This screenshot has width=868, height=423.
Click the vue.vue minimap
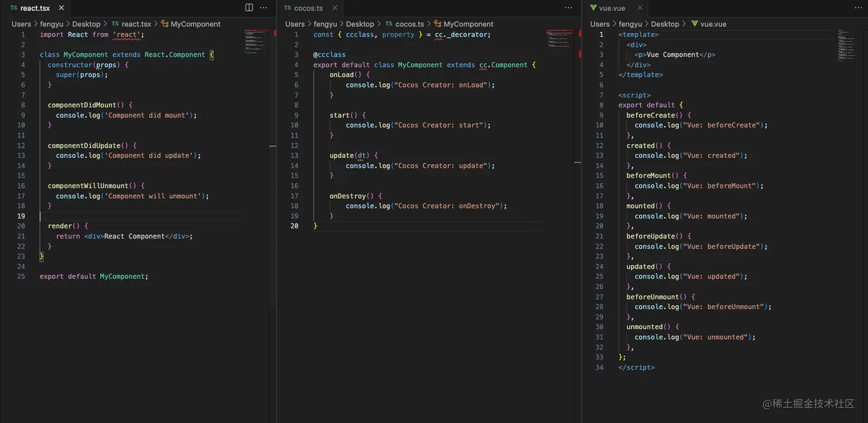pos(846,45)
